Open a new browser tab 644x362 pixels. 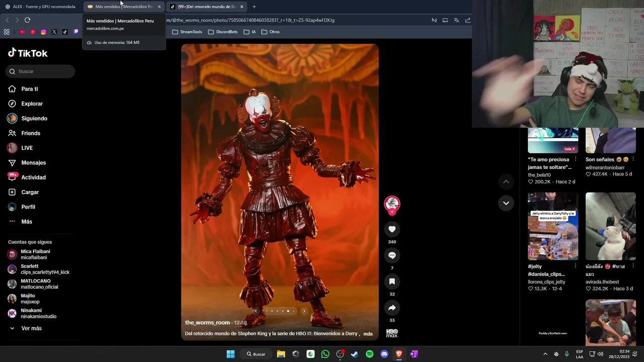click(x=254, y=7)
